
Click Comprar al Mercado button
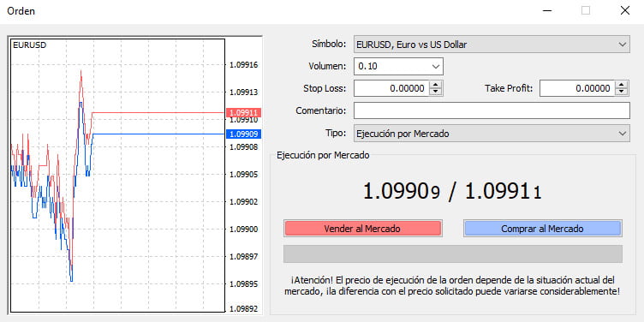[x=543, y=229]
